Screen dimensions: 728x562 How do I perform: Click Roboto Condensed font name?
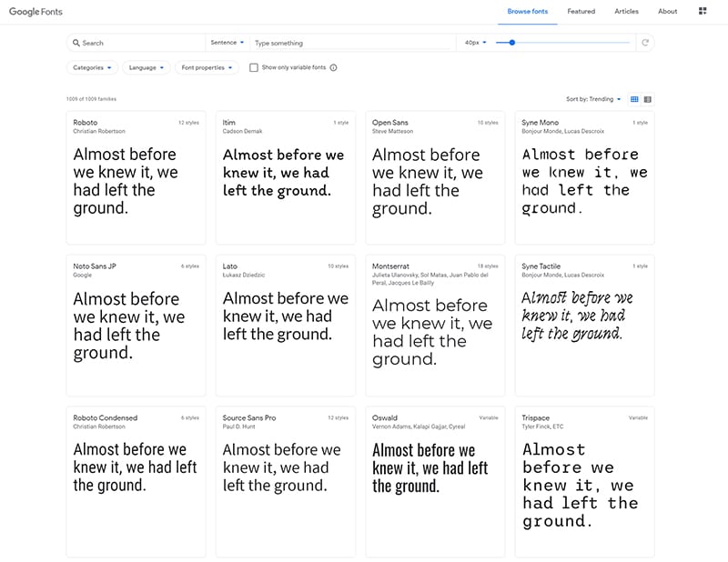(x=105, y=417)
